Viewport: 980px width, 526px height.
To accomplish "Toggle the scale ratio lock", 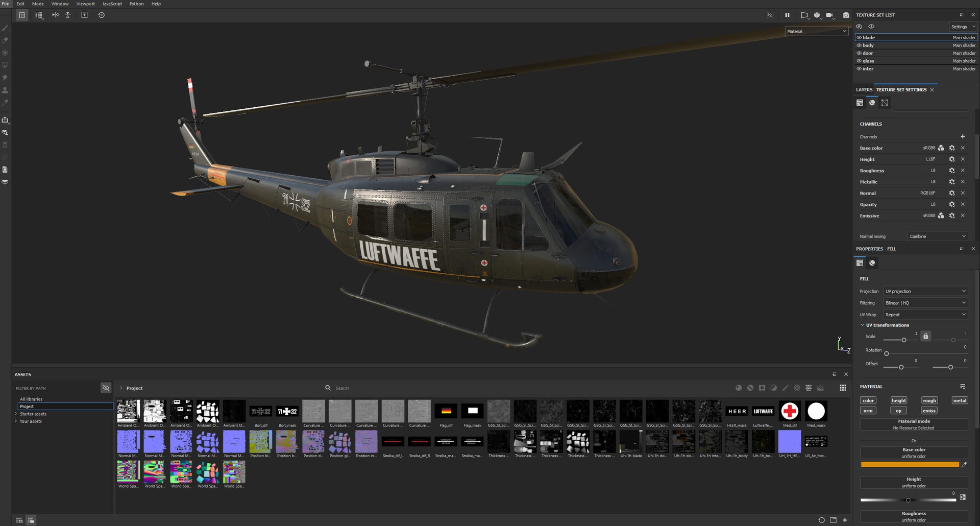I will coord(925,336).
